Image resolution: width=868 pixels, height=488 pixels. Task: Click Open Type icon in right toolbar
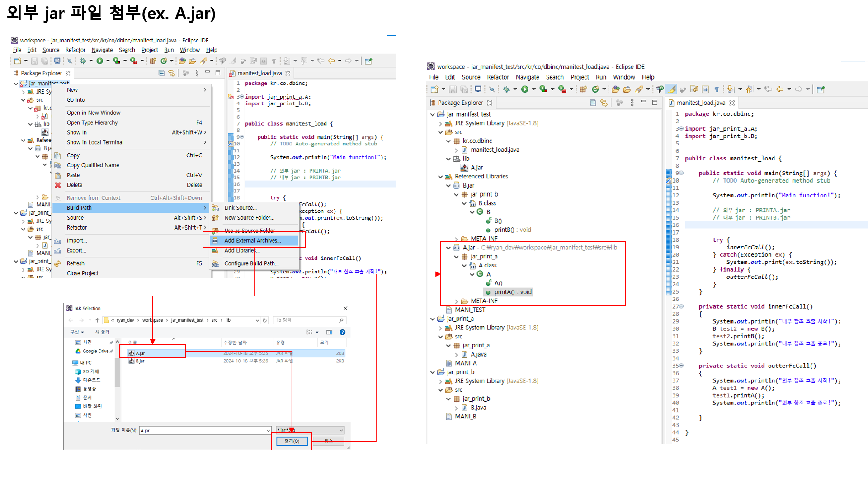pos(616,89)
